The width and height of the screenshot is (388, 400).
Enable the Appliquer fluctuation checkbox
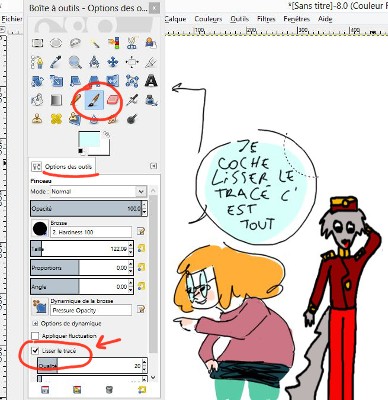35,336
